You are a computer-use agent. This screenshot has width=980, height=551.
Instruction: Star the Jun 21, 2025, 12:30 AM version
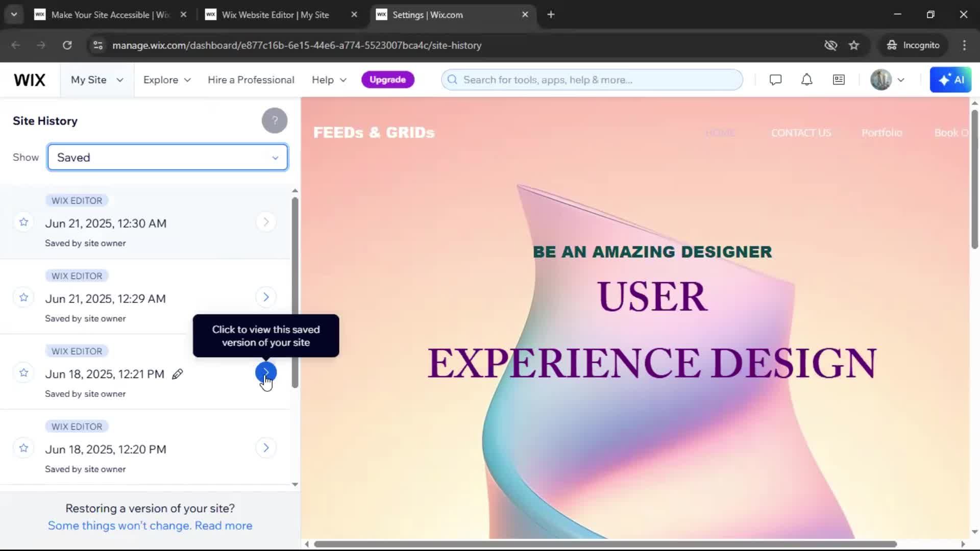[x=23, y=222]
